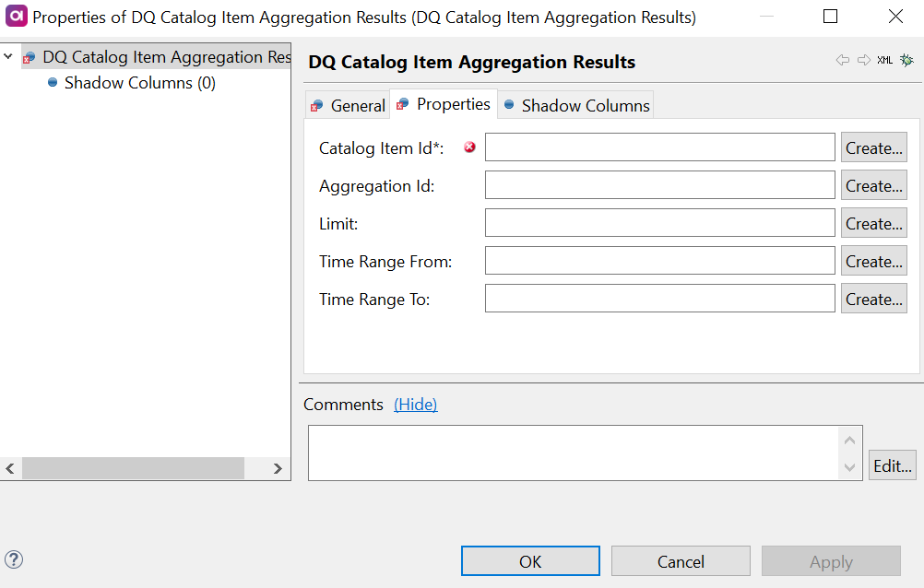Click the help question mark icon
This screenshot has height=588, width=924.
click(x=14, y=559)
